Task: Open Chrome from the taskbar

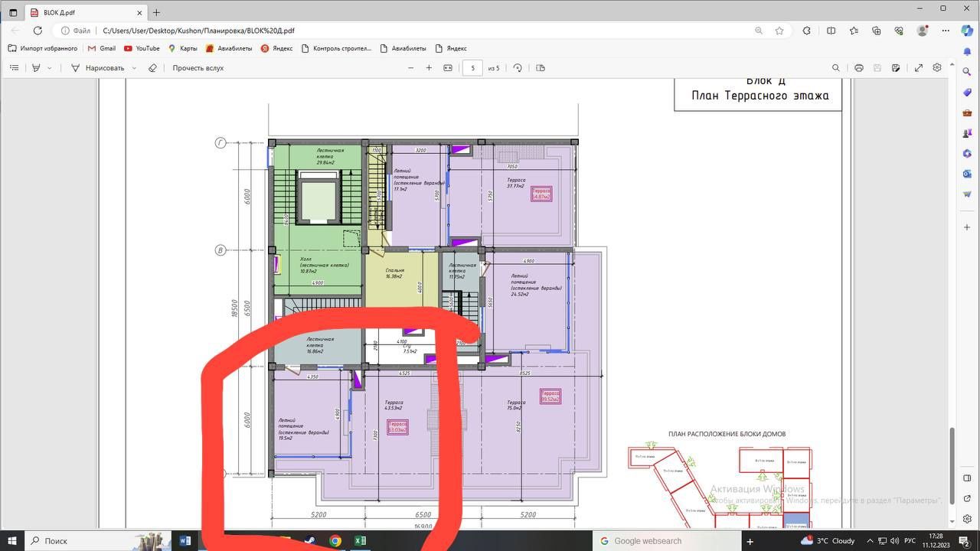Action: click(x=335, y=540)
